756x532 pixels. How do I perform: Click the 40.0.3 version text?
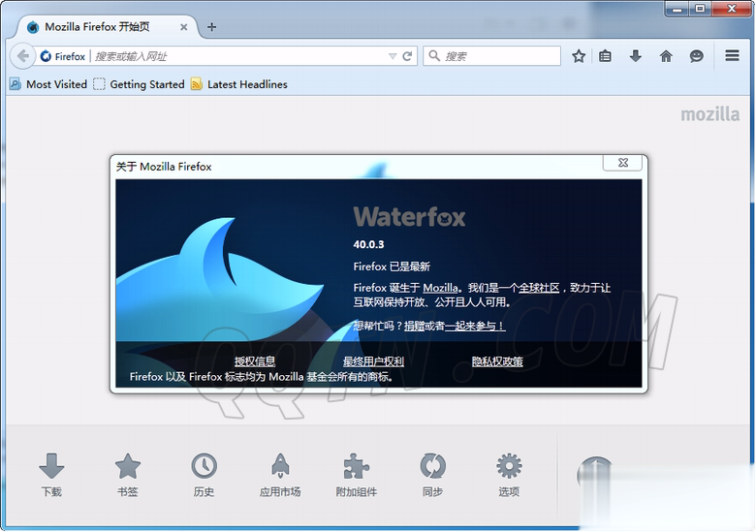tap(368, 244)
